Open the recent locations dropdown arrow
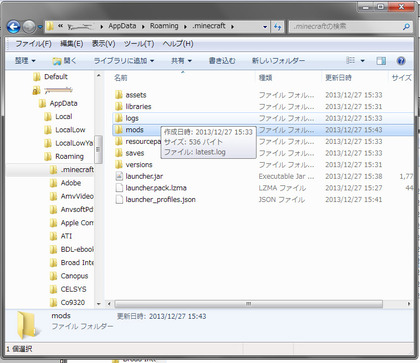Image resolution: width=420 pixels, height=363 pixels. click(x=40, y=27)
